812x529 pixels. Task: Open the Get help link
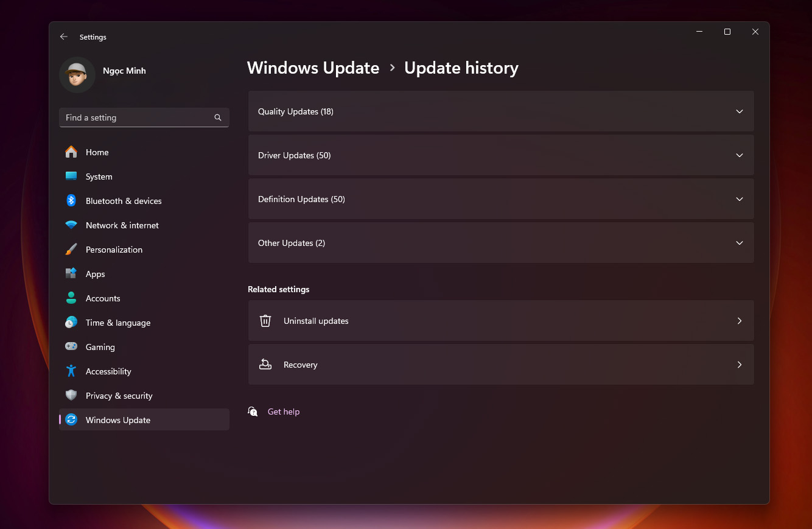[284, 412]
